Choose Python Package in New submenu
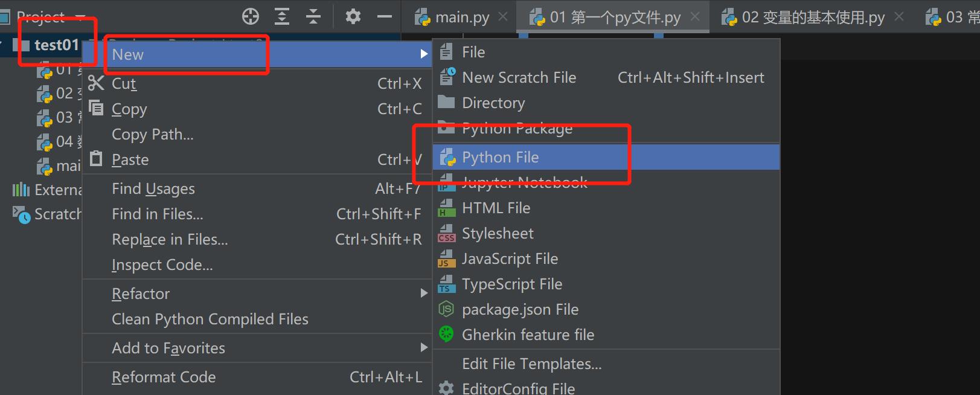The image size is (980, 395). pos(606,128)
